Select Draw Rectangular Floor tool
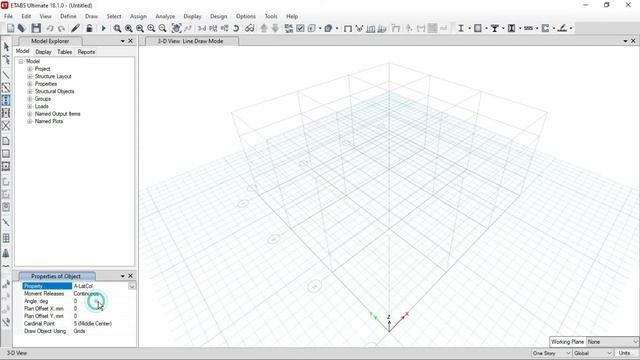This screenshot has height=360, width=640. 6,154
